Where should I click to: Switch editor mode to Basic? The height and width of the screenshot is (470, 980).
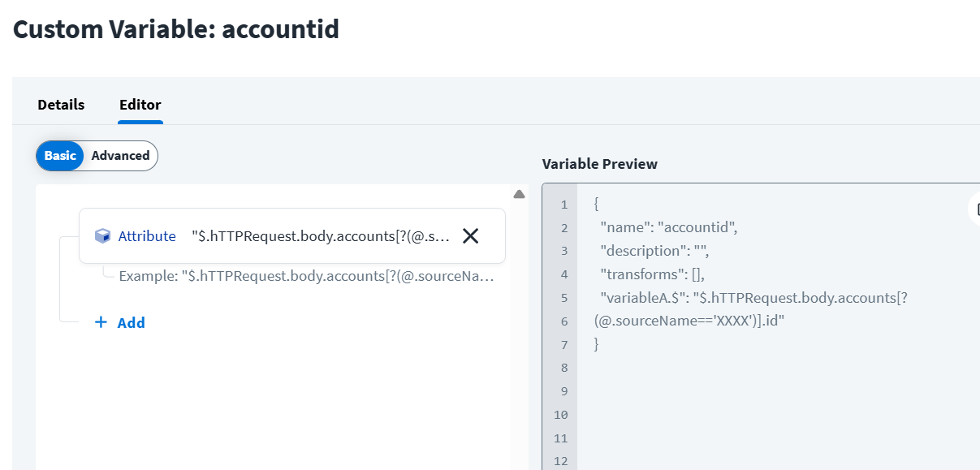(60, 156)
